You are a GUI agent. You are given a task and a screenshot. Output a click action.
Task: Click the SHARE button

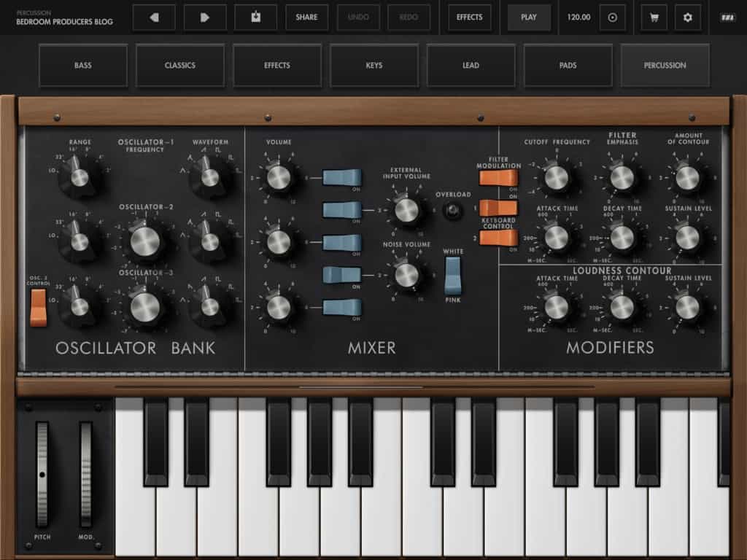(x=307, y=17)
